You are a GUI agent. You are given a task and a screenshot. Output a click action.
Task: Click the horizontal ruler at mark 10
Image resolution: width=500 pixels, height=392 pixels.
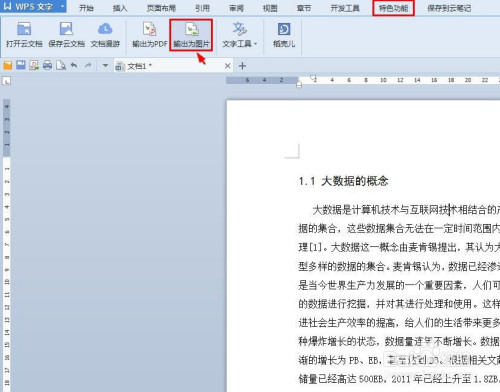coord(383,80)
